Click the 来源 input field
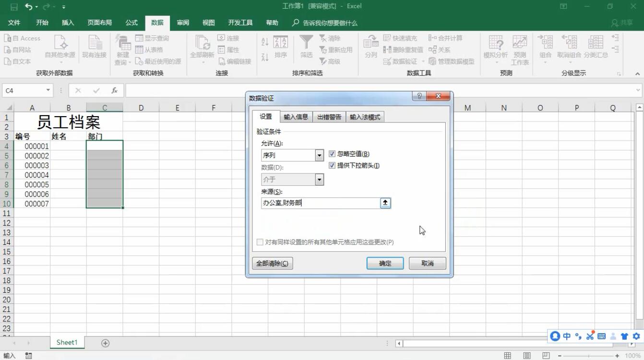This screenshot has width=644, height=360. click(321, 203)
